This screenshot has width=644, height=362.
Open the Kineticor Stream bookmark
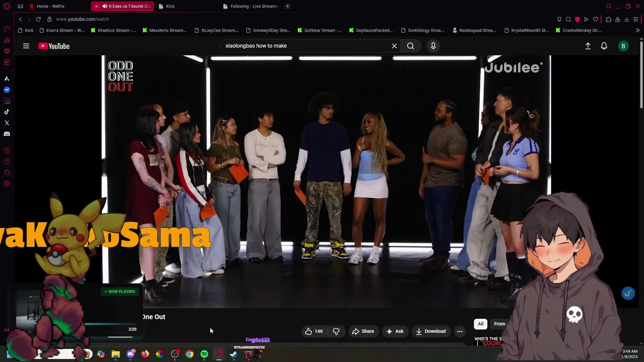[113, 30]
